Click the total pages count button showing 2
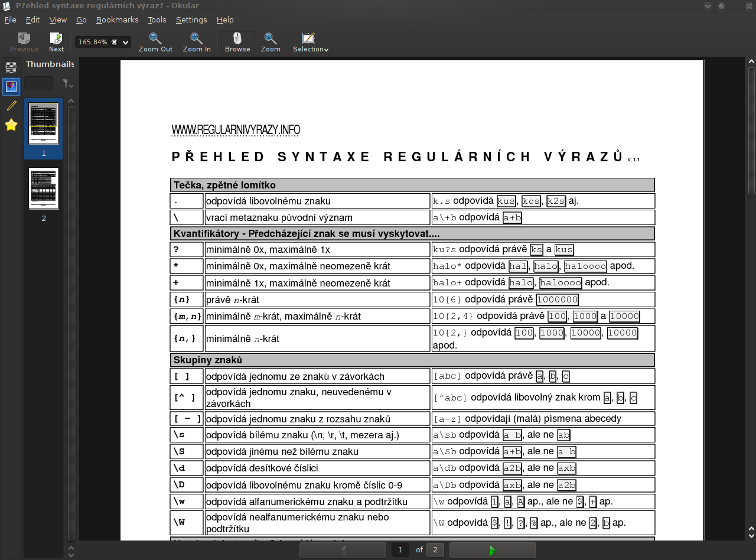Viewport: 756px width, 560px height. tap(435, 550)
